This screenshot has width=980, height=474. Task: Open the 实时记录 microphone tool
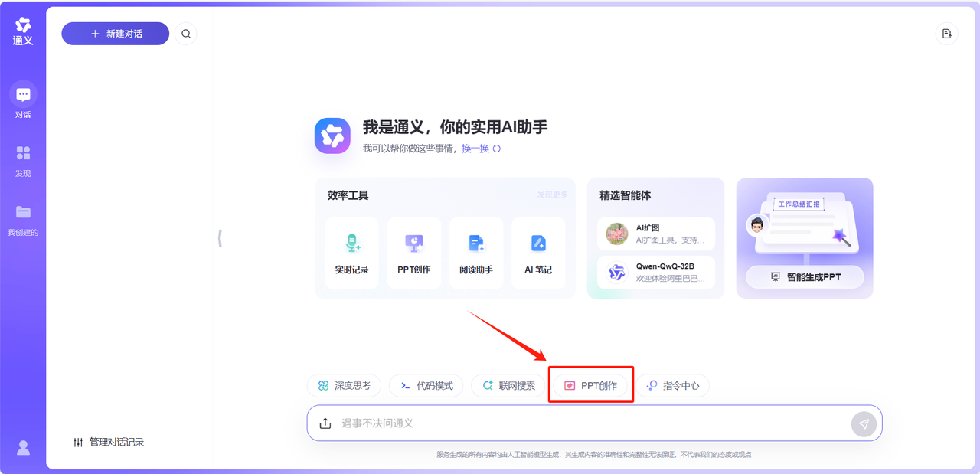pyautogui.click(x=352, y=253)
